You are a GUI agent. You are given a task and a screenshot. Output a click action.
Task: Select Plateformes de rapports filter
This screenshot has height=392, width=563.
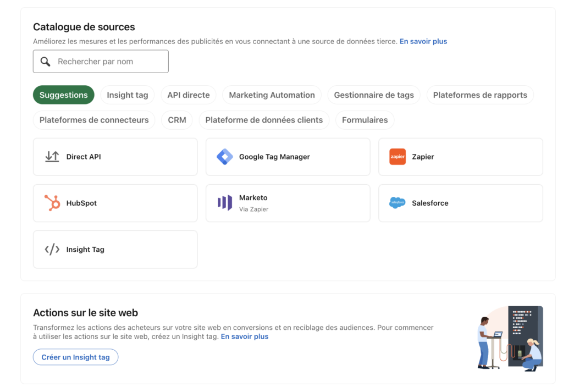(480, 95)
